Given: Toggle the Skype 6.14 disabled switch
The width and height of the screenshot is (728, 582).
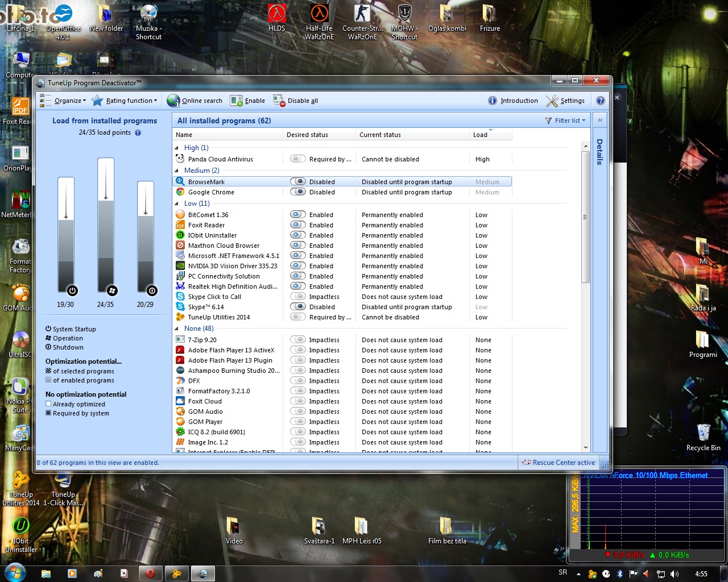Looking at the screenshot, I should click(298, 307).
